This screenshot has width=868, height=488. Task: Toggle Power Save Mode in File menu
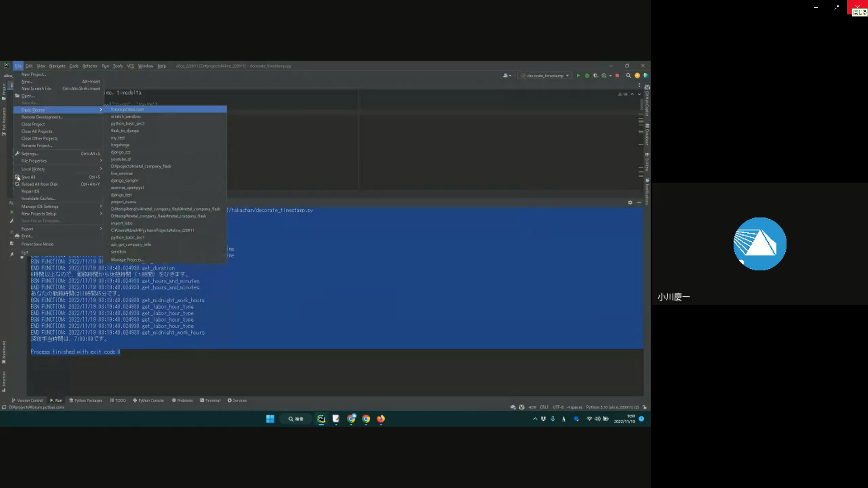click(37, 244)
